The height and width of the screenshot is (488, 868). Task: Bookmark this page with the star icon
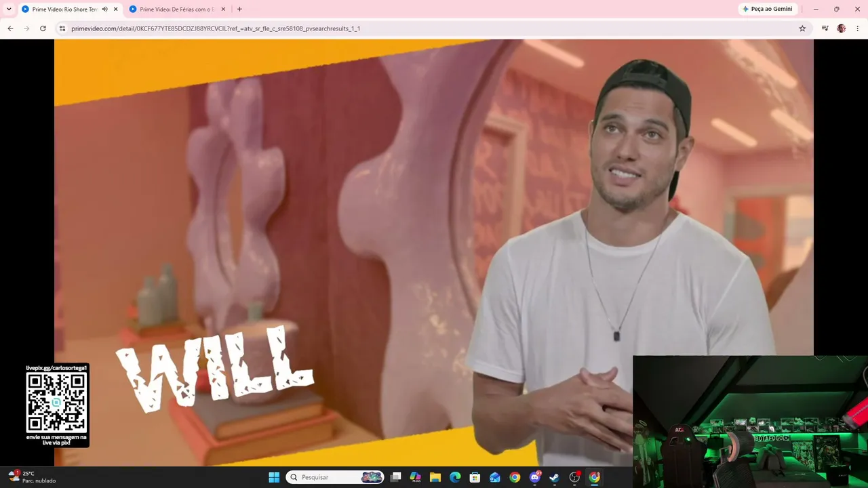802,28
